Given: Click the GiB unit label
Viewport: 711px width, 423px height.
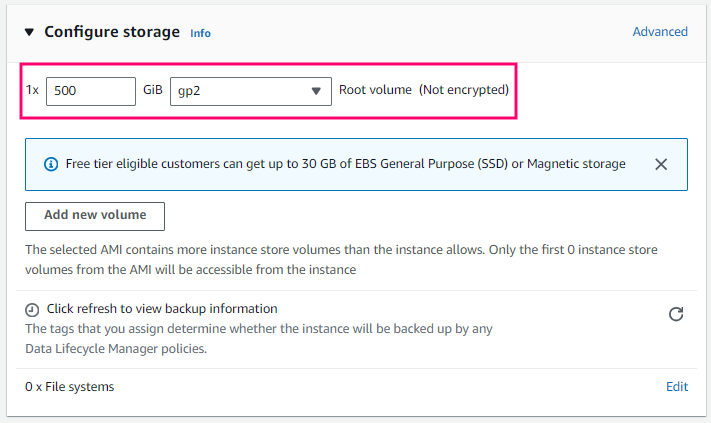Looking at the screenshot, I should 153,90.
